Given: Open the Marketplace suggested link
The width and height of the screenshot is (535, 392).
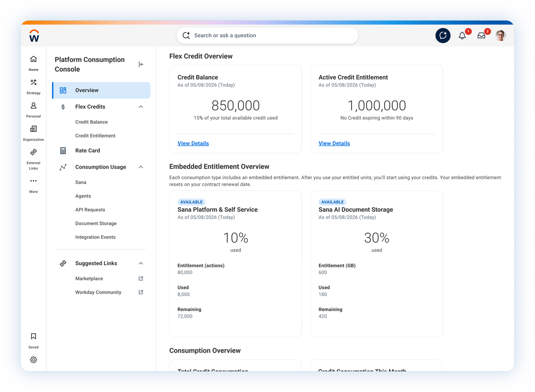Looking at the screenshot, I should [89, 279].
